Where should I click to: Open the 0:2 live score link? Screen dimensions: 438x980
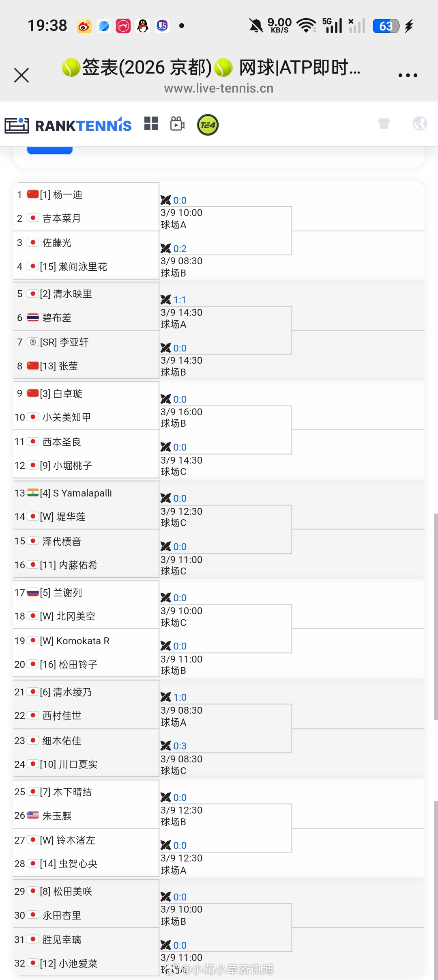click(x=180, y=248)
